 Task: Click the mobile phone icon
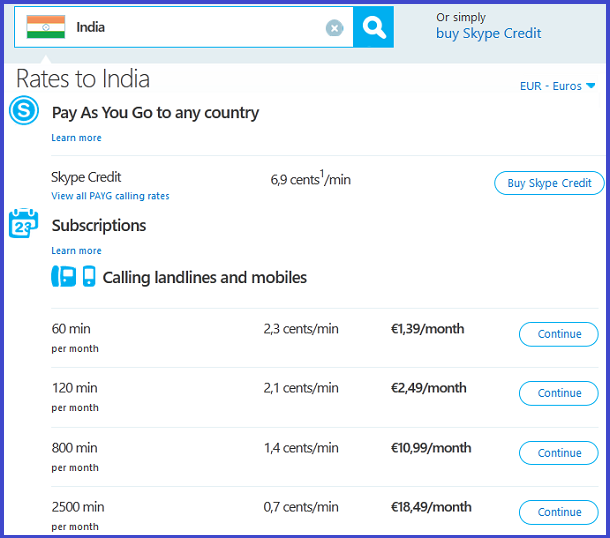89,276
